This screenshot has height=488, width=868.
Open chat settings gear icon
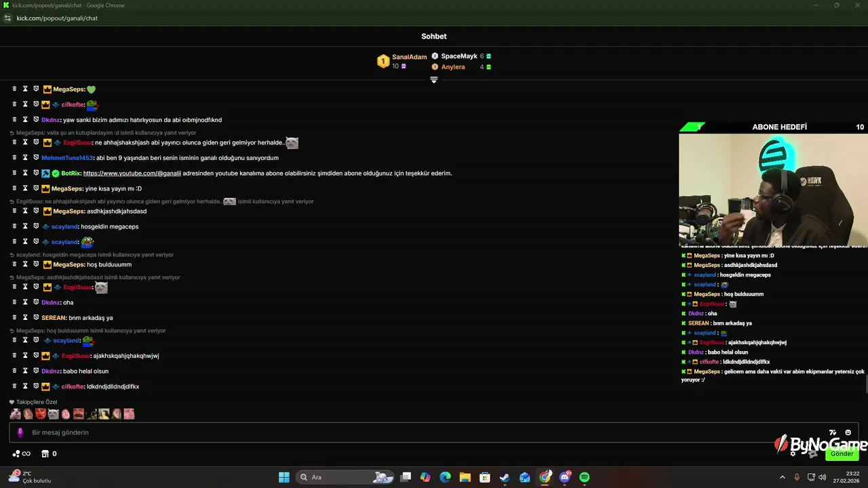pyautogui.click(x=793, y=453)
